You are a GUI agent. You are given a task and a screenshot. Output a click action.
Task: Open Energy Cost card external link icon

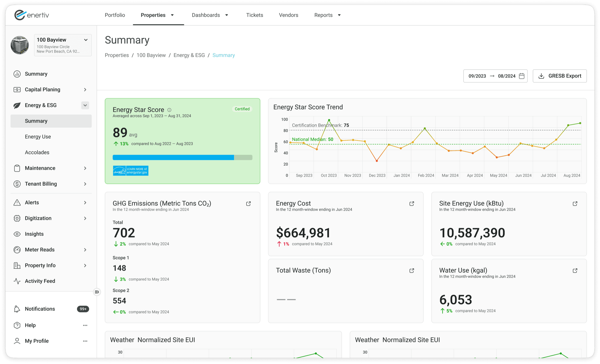(x=411, y=204)
